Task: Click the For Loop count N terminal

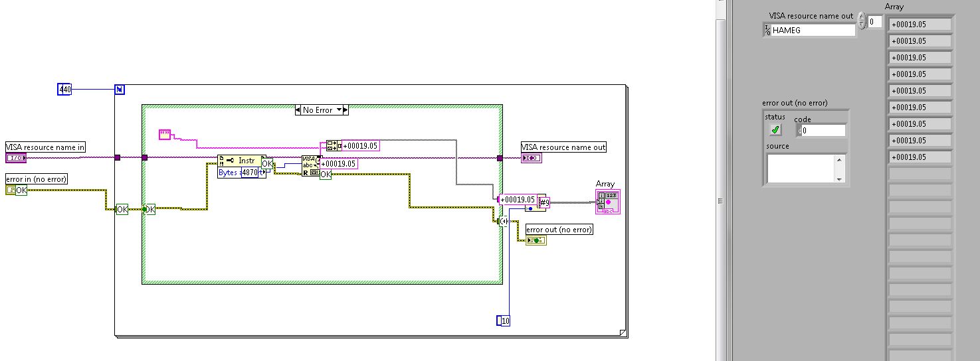Action: (x=120, y=89)
